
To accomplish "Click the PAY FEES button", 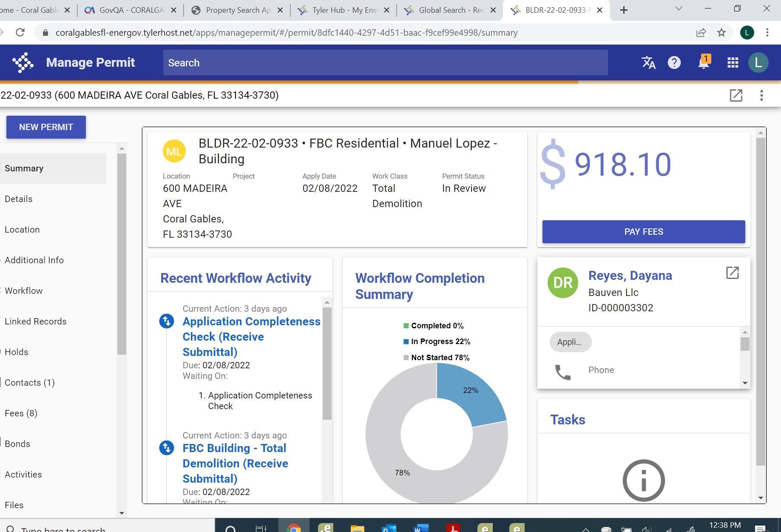I will point(643,232).
